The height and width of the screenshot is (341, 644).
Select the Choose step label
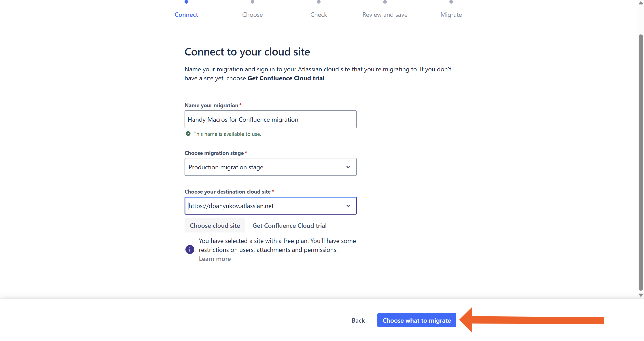[252, 15]
